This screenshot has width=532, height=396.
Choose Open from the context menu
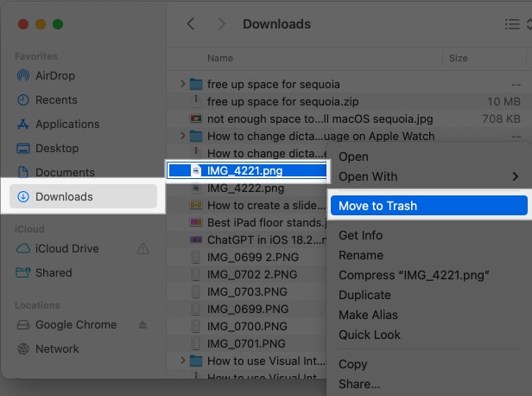click(x=353, y=156)
